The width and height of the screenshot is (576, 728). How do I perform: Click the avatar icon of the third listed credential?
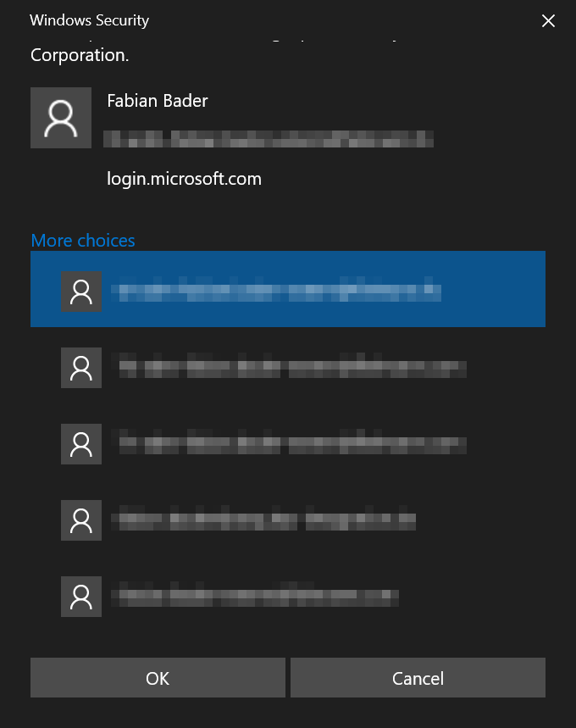tap(80, 443)
